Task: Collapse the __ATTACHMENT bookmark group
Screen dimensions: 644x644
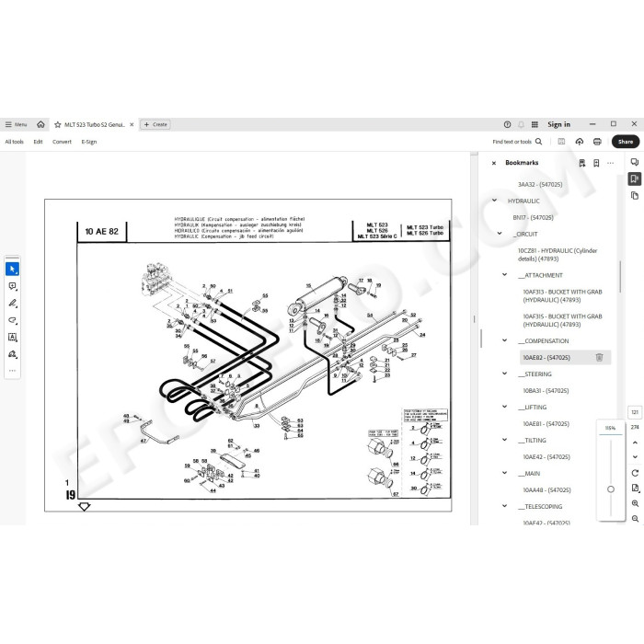Action: (505, 274)
